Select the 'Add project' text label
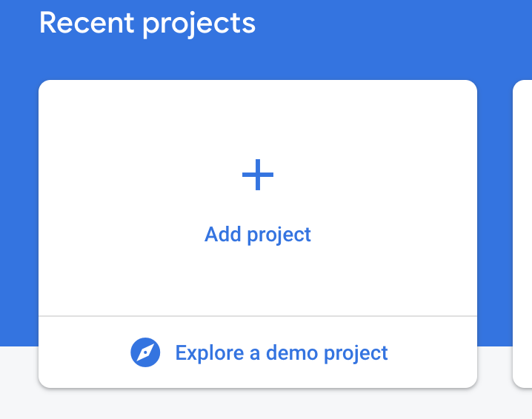This screenshot has height=419, width=532. pyautogui.click(x=258, y=235)
